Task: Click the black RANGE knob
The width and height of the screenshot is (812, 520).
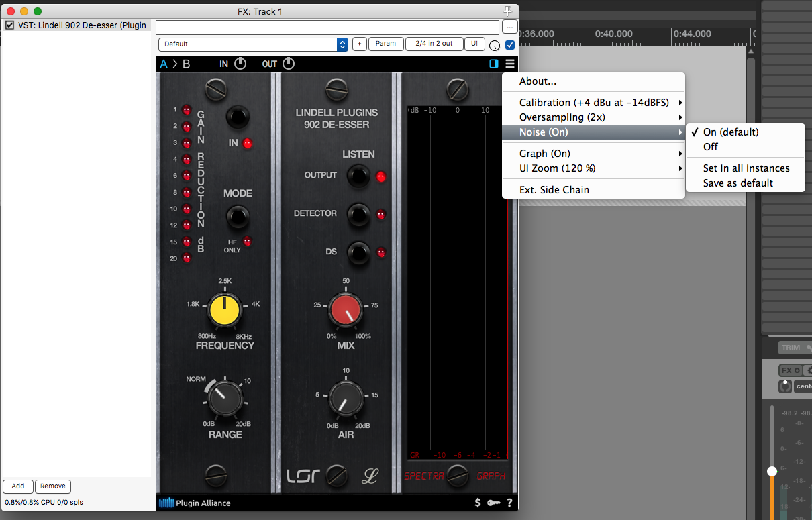Action: point(225,399)
